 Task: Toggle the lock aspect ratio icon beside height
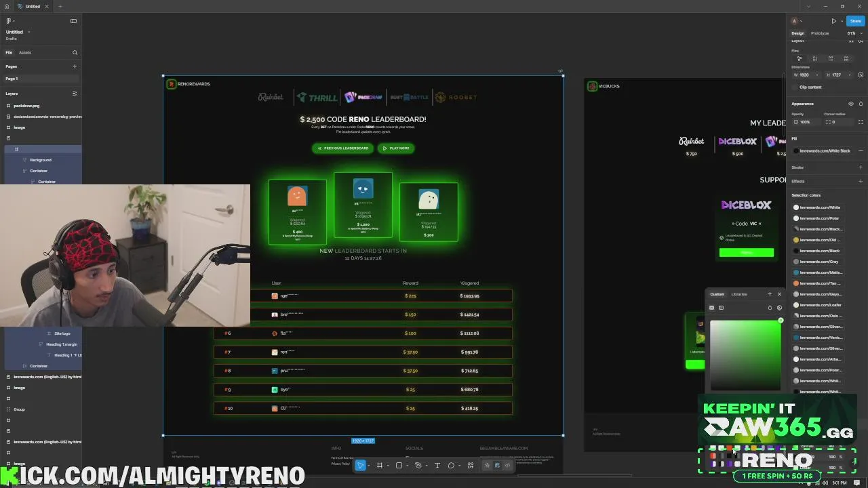tap(861, 75)
